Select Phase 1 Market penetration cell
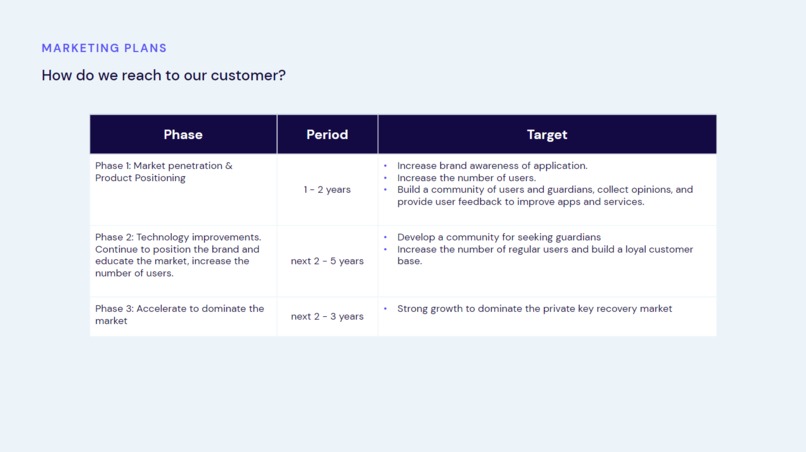 [x=183, y=190]
